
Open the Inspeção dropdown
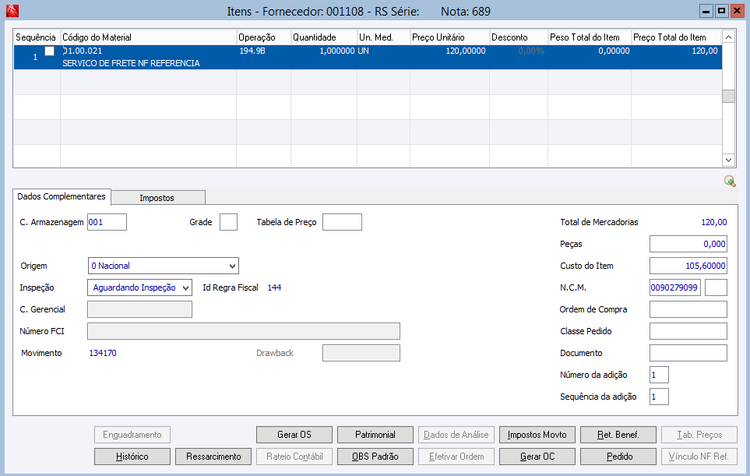(x=140, y=288)
